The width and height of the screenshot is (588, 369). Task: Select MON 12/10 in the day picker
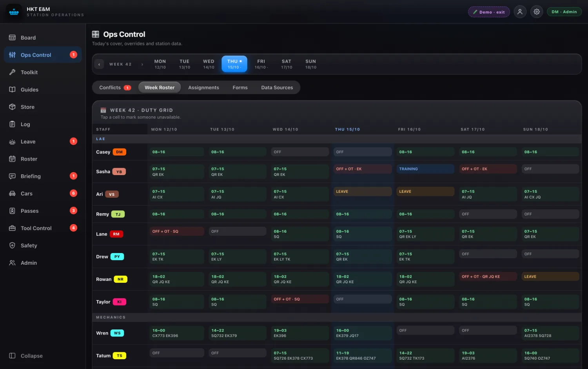pos(160,64)
